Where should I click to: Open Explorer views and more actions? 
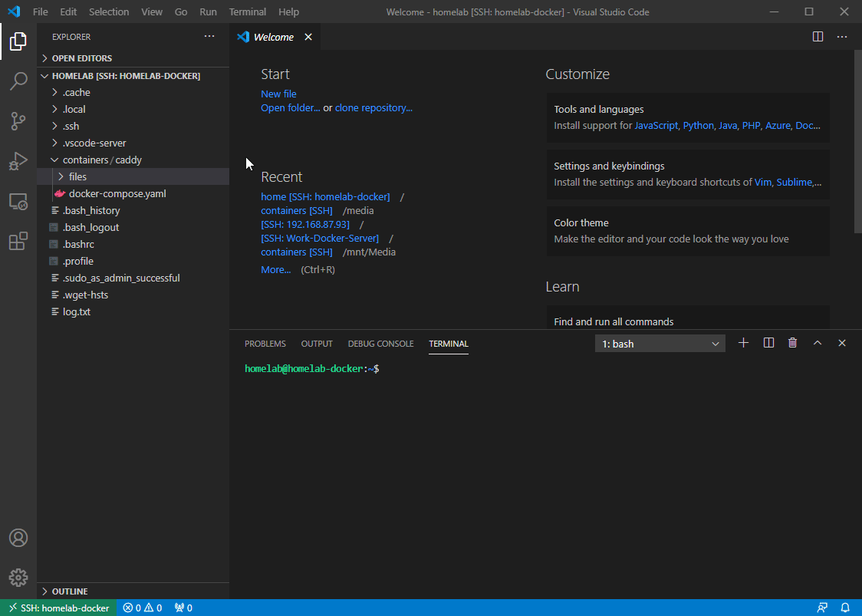coord(209,36)
